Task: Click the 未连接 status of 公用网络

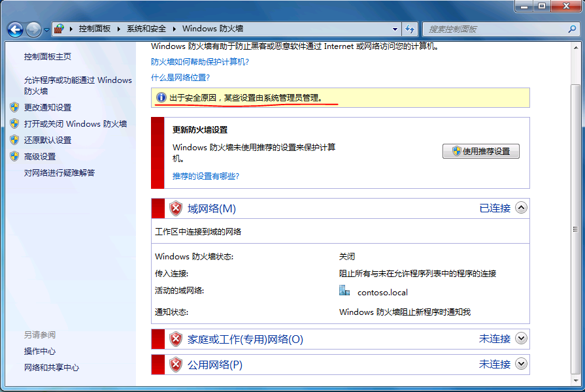Action: coord(495,364)
